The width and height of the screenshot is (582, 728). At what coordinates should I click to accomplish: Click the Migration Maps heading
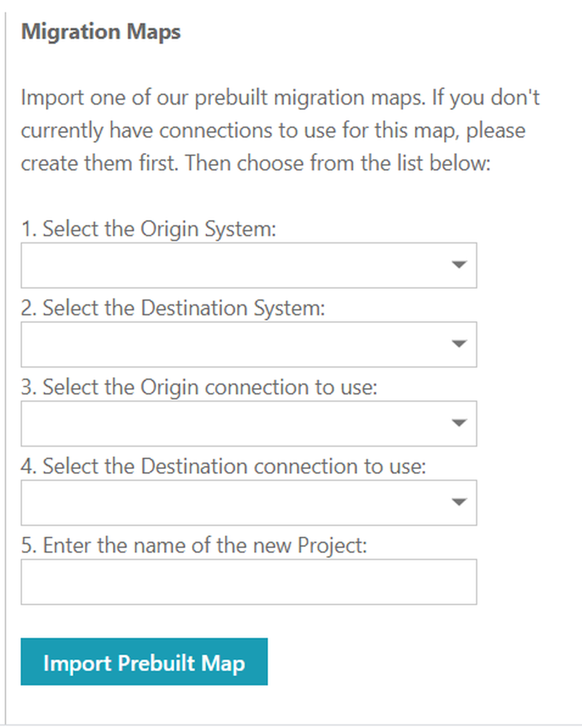click(x=100, y=32)
